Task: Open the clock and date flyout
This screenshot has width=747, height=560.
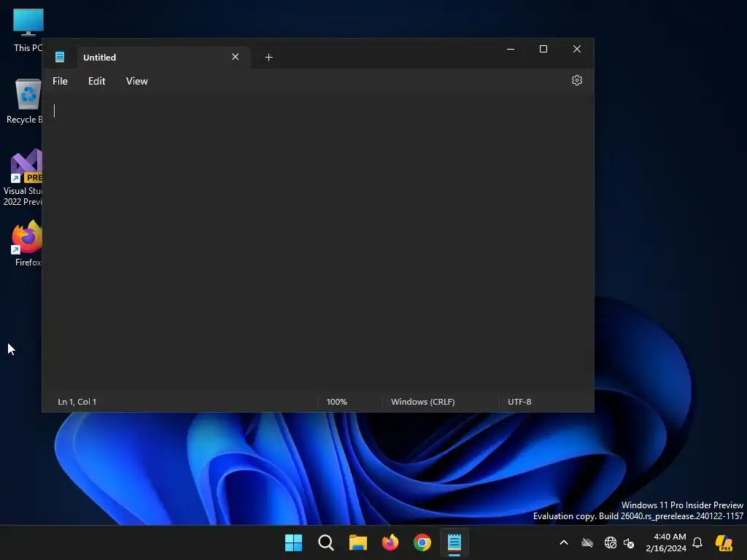Action: tap(666, 542)
